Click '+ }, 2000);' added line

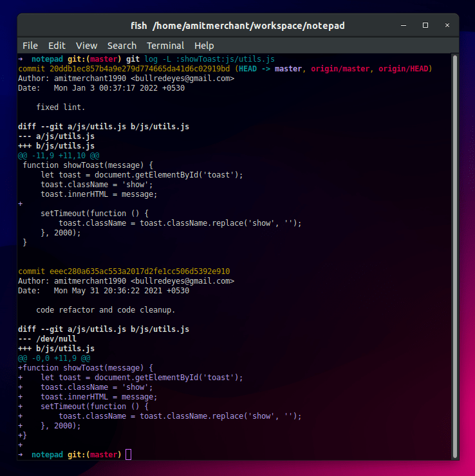click(x=50, y=426)
